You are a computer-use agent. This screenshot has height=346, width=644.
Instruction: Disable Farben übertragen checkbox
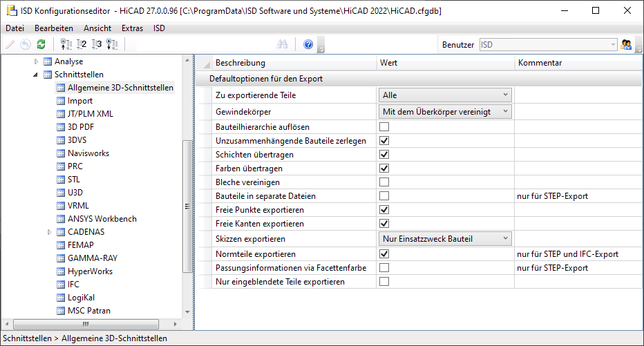384,169
